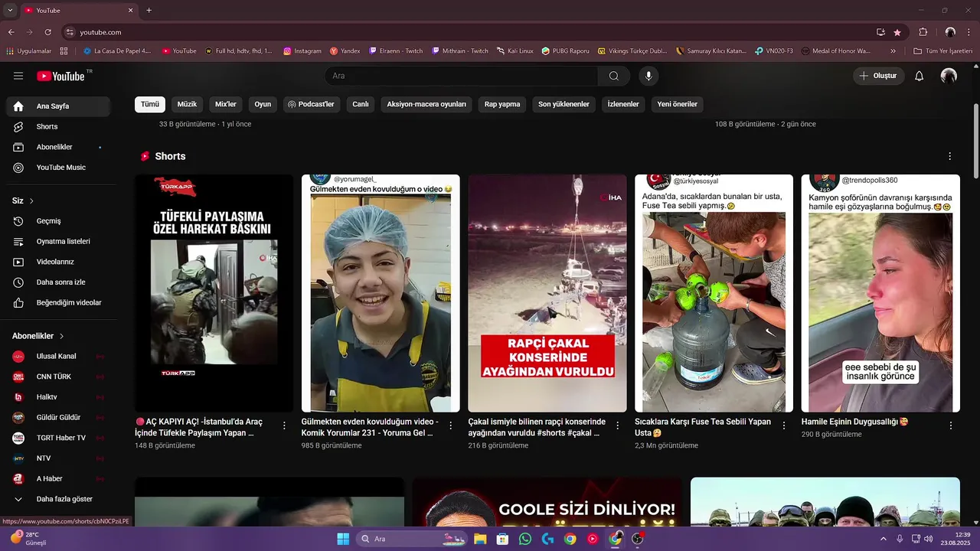
Task: Open Abonelikler in the sidebar
Action: click(x=58, y=147)
